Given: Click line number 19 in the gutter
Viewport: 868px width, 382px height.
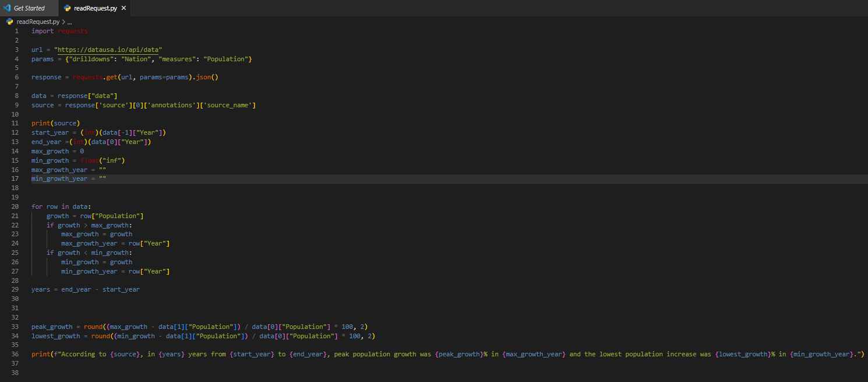Looking at the screenshot, I should click(15, 197).
